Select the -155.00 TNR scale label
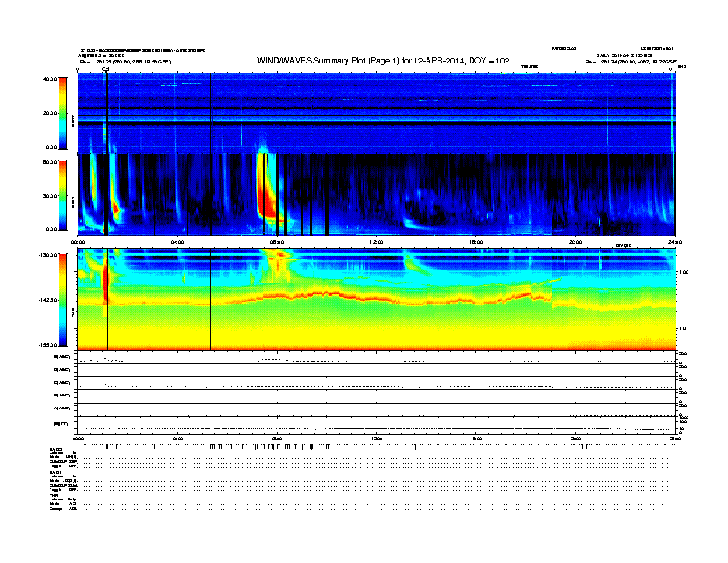This screenshot has width=728, height=563. click(48, 345)
